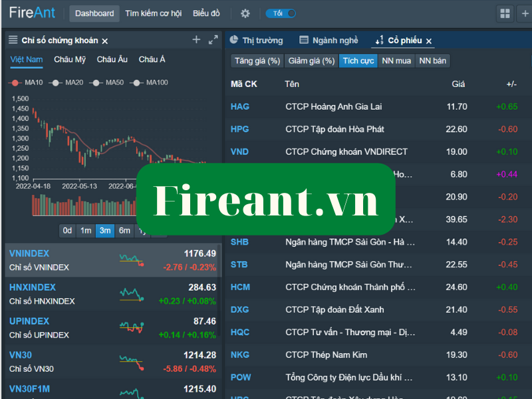Viewport: 532px width, 399px height.
Task: Add a widget to the index panel
Action: coord(196,40)
